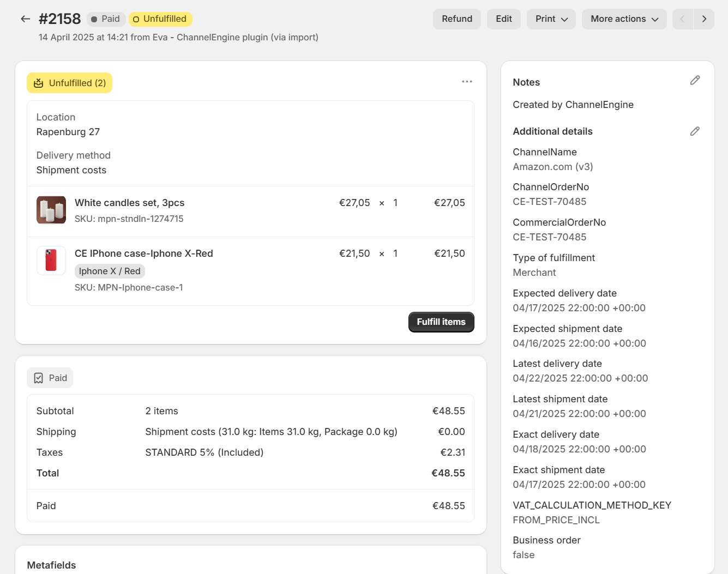Expand the More actions menu
Viewport: 728px width, 574px height.
click(x=624, y=19)
